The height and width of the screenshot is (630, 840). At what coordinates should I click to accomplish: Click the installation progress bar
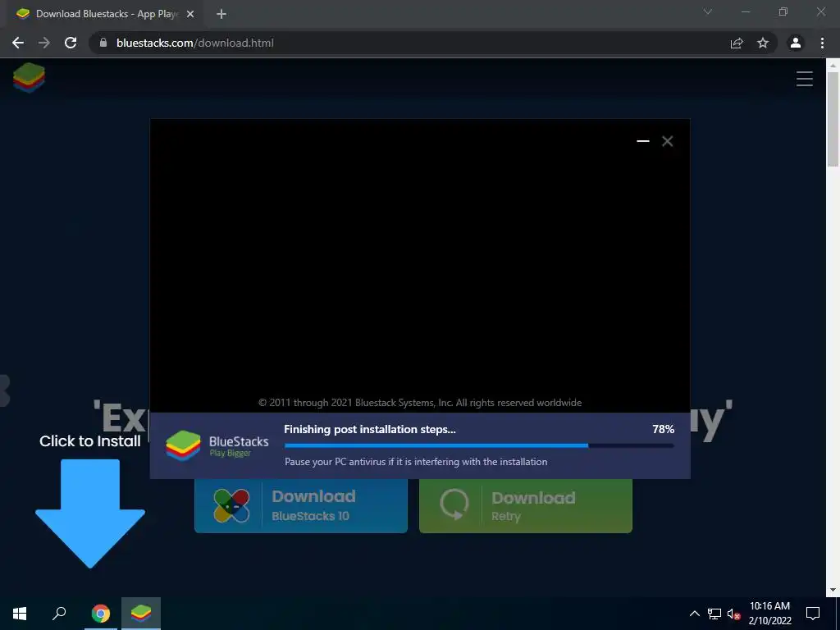click(479, 445)
